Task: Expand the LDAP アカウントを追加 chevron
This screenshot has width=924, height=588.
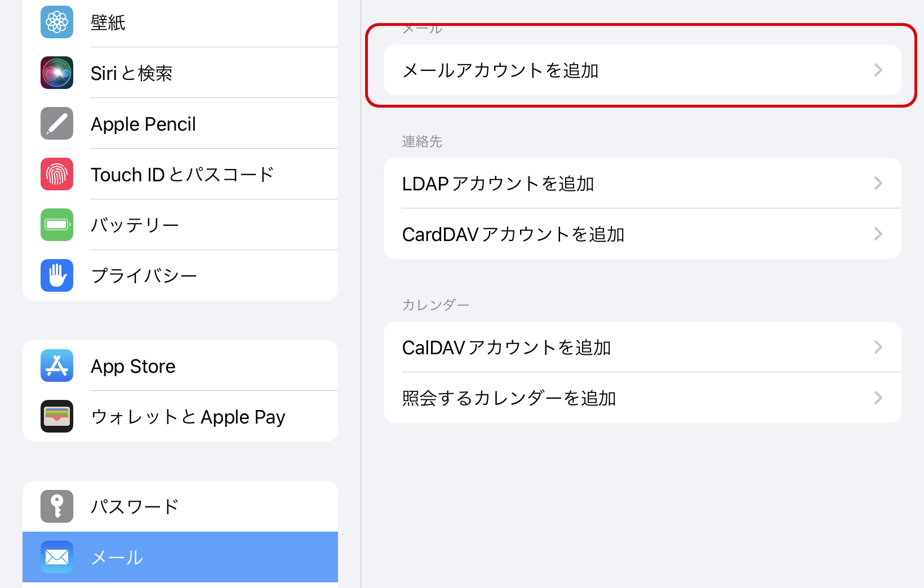Action: click(x=878, y=183)
